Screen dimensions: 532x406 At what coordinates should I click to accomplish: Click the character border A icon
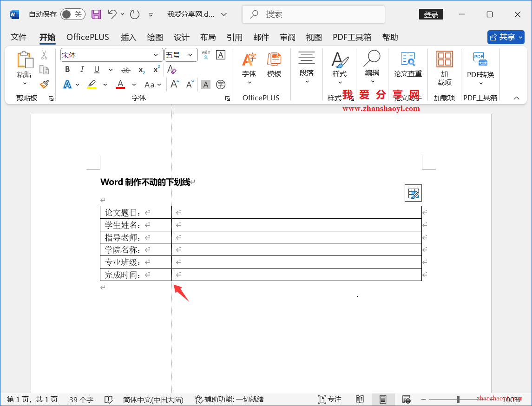click(x=221, y=55)
